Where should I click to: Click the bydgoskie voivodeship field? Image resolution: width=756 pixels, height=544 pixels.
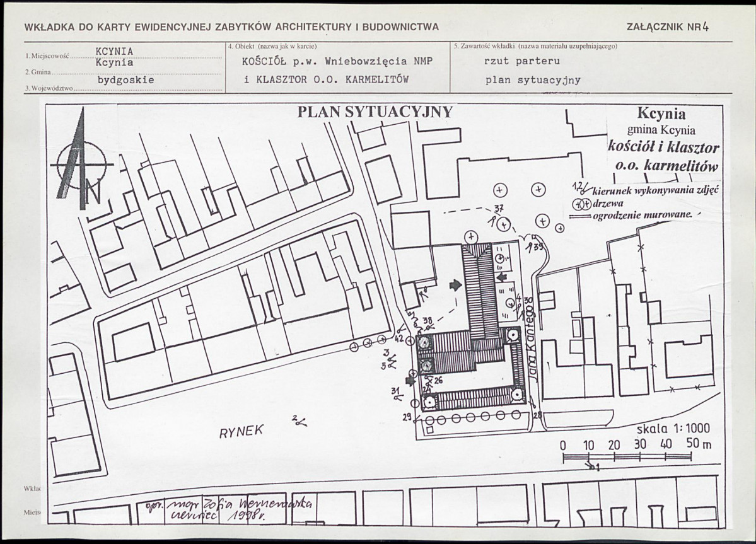click(x=126, y=80)
